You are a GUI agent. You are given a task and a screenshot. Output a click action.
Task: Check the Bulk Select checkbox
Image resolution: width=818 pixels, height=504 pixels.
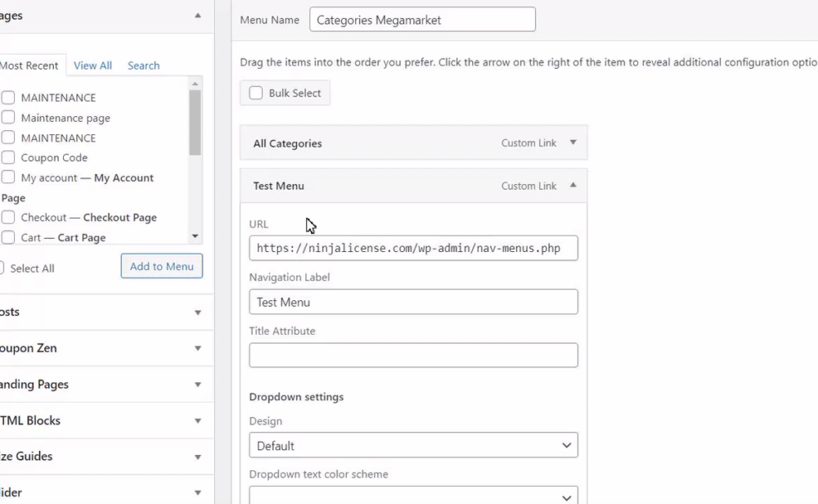(x=256, y=93)
